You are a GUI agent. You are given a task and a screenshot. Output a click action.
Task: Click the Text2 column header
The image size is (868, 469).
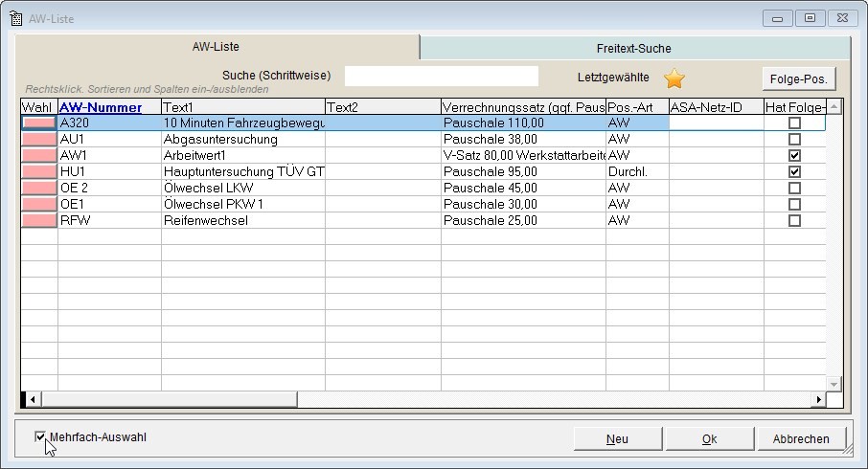click(x=383, y=107)
